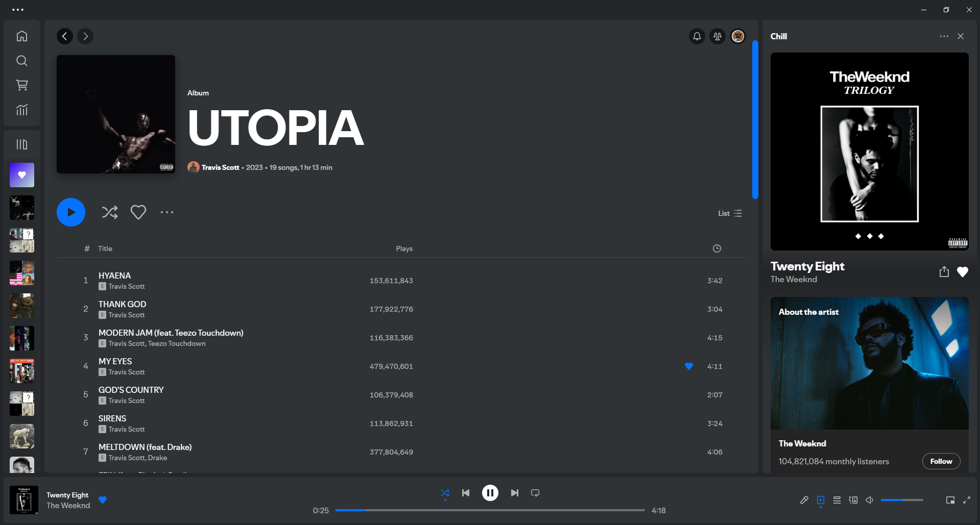Open the user profile avatar
This screenshot has height=525, width=980.
(x=738, y=36)
